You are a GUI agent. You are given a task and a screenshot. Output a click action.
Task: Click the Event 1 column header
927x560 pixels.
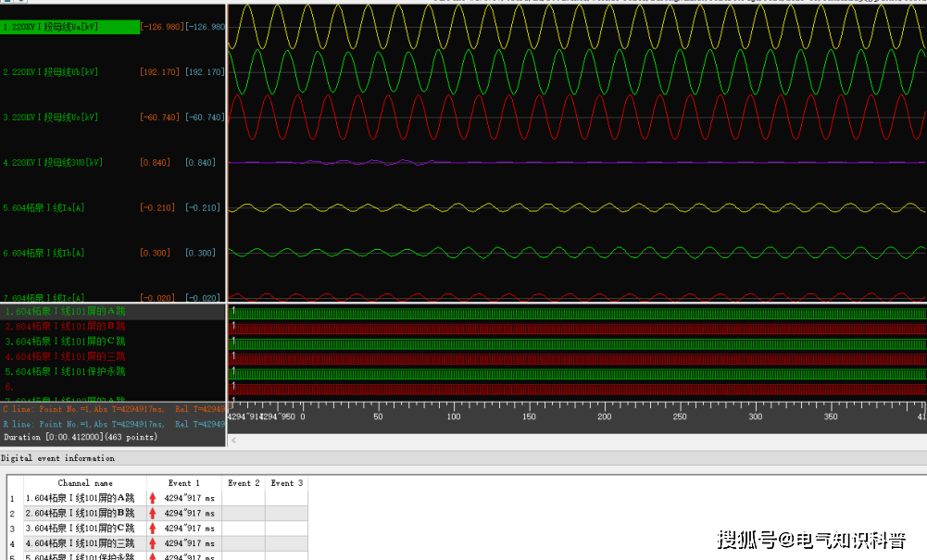click(184, 483)
